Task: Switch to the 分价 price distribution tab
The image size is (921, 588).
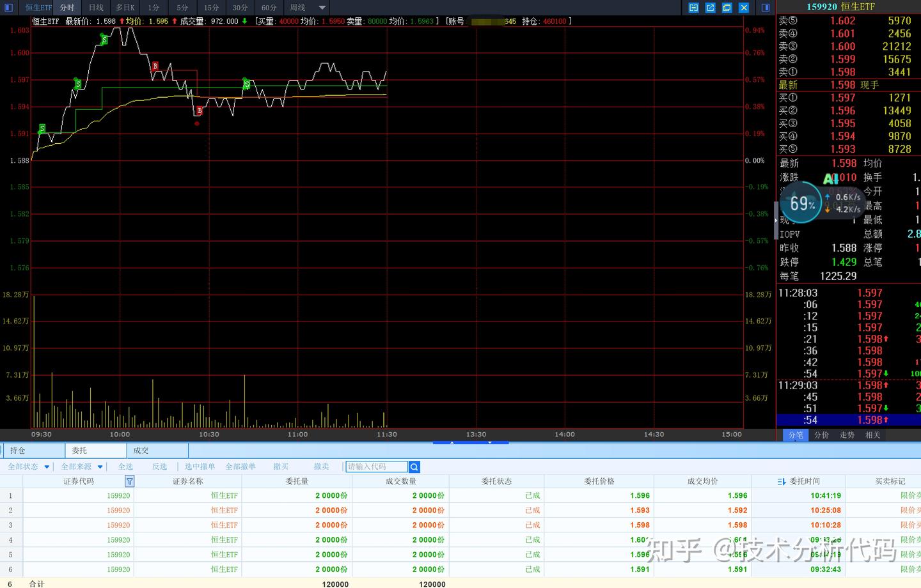Action: point(821,435)
